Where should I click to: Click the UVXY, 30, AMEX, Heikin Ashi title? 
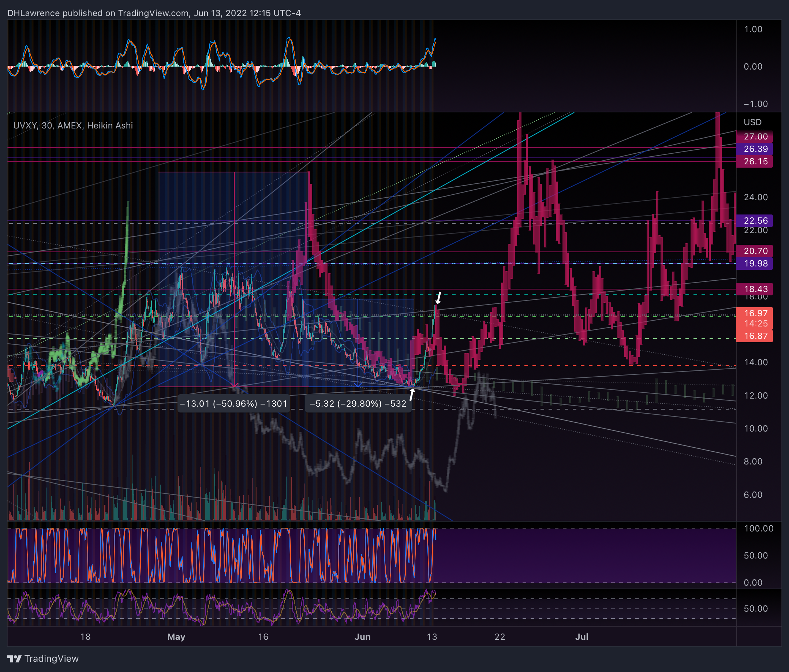(x=73, y=126)
